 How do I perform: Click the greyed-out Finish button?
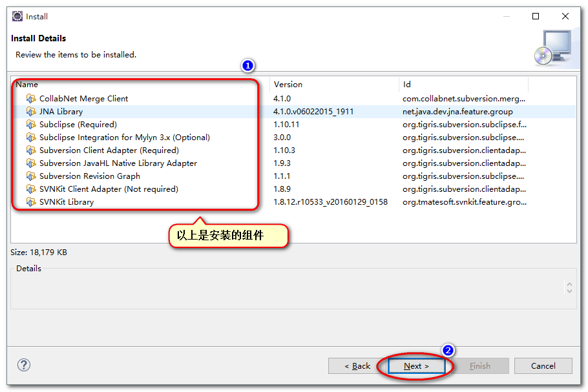(x=479, y=366)
